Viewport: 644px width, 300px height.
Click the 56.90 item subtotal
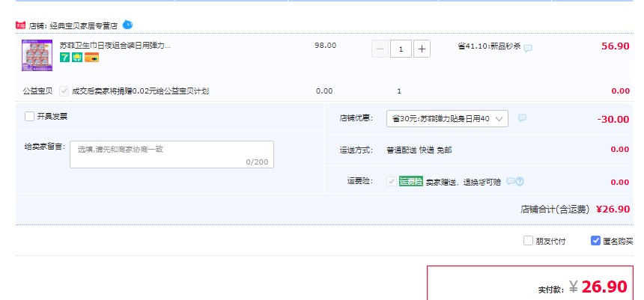click(616, 46)
